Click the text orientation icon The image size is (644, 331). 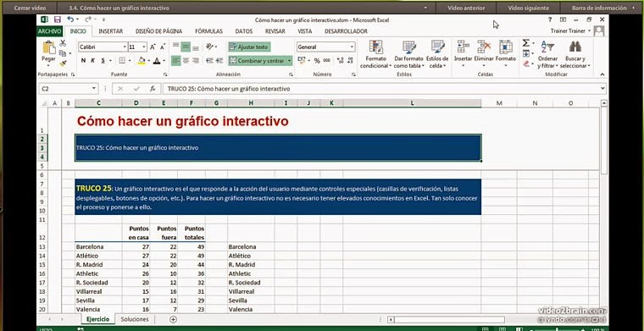click(210, 47)
